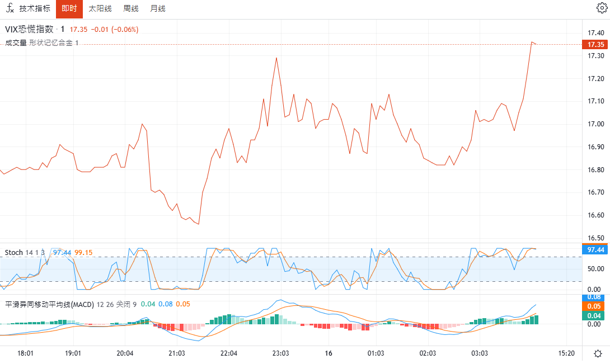The image size is (610, 364).
Task: Click the 50.00 Stoch axis tick
Action: coord(595,269)
